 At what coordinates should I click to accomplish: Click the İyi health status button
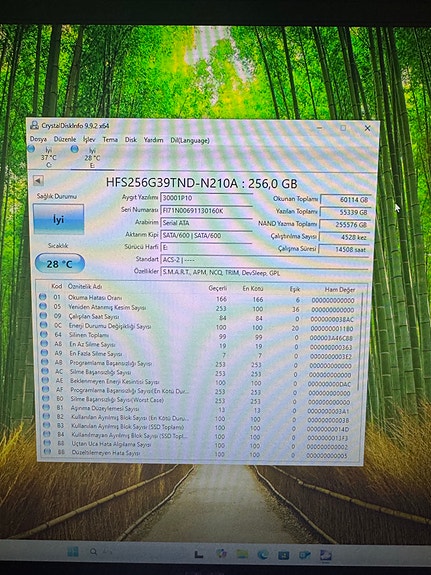coord(59,219)
